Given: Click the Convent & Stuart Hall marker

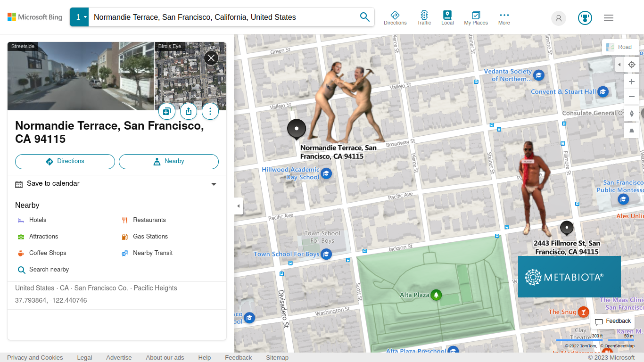Looking at the screenshot, I should point(603,92).
